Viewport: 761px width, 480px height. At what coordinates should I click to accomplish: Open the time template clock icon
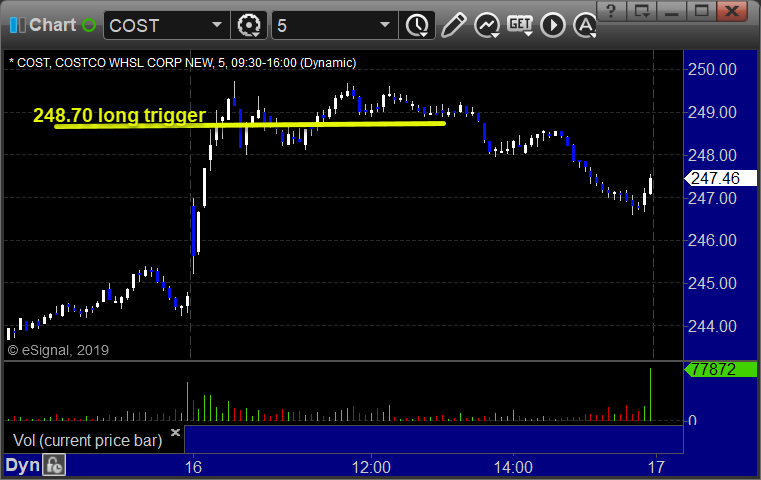[x=417, y=25]
